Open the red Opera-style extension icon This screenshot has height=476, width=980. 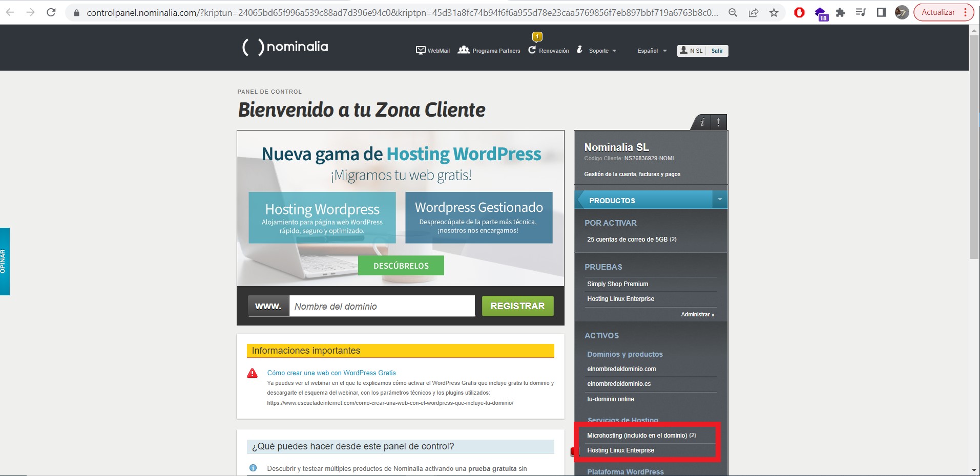pos(799,12)
